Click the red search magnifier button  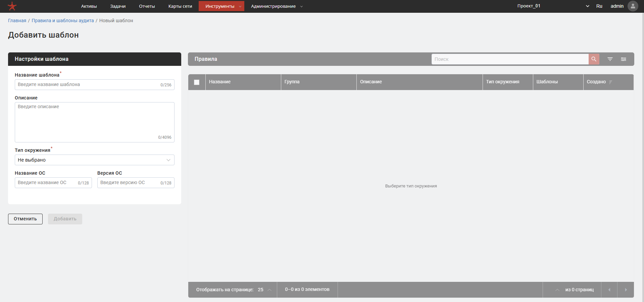(594, 59)
